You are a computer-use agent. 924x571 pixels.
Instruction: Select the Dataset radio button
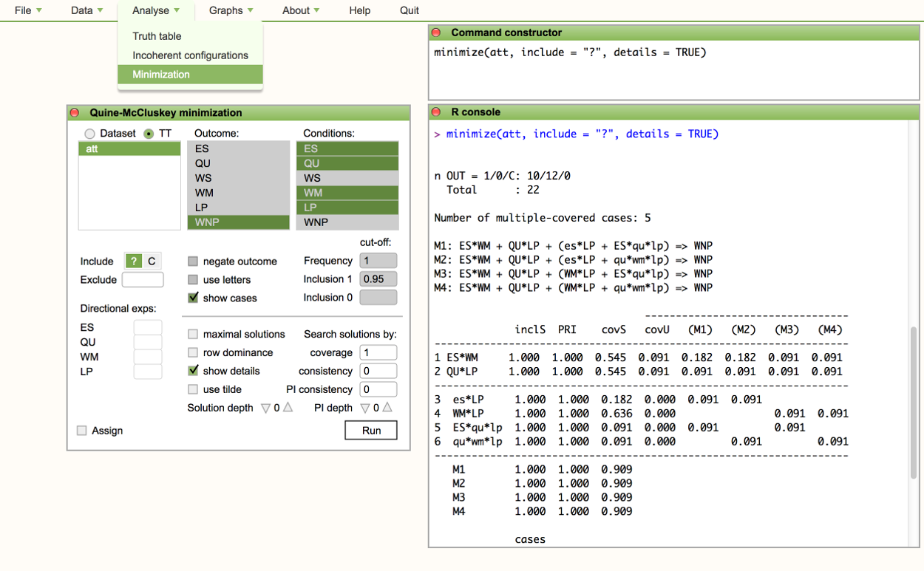coord(90,134)
